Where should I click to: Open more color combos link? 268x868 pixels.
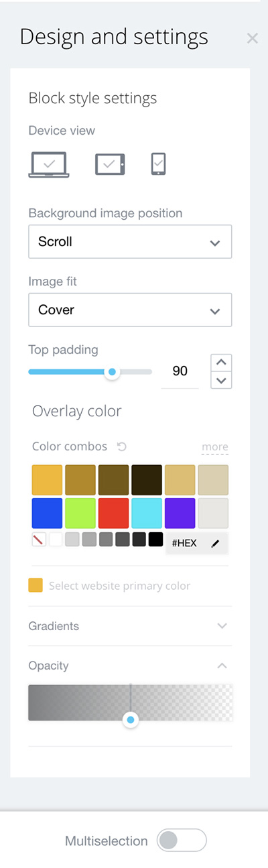coord(215,447)
